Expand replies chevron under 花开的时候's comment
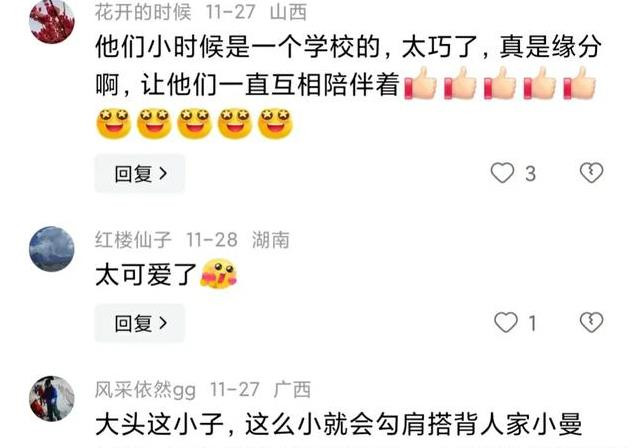This screenshot has height=448, width=636. coord(163,174)
